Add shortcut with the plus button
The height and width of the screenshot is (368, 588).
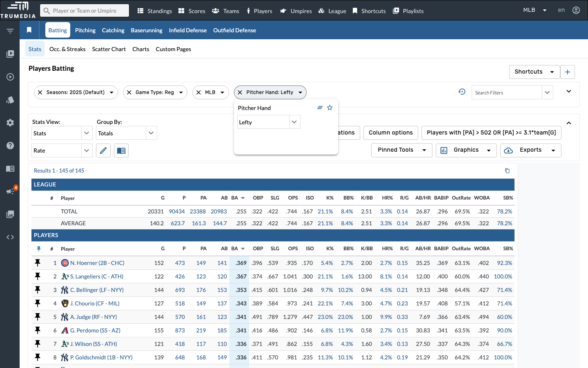click(x=568, y=72)
